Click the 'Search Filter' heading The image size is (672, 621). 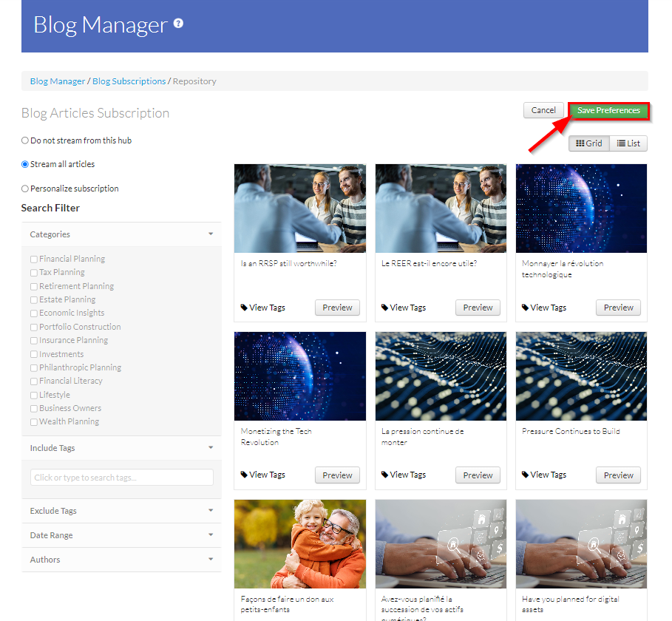coord(50,208)
